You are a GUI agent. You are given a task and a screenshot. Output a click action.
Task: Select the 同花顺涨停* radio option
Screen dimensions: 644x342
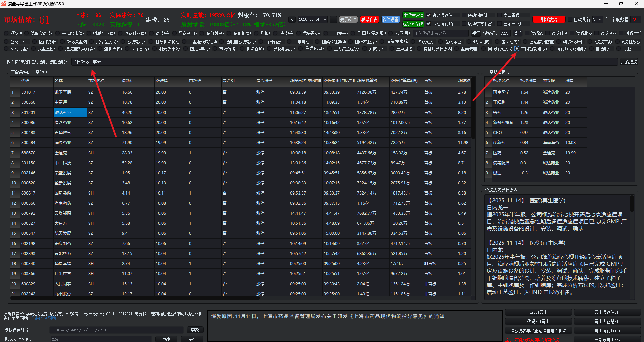(x=120, y=33)
